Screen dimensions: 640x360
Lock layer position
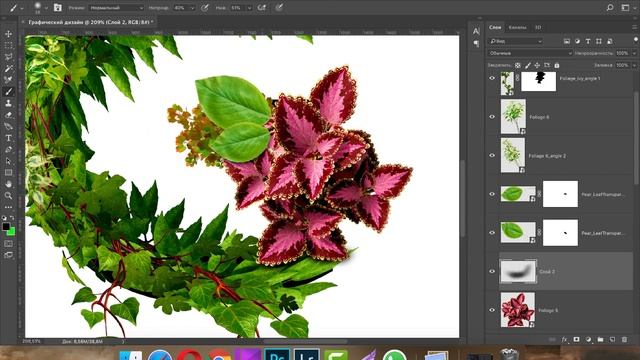(x=537, y=65)
